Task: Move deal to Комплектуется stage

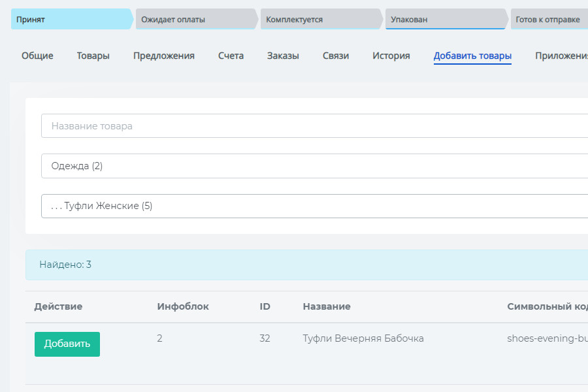Action: [x=320, y=20]
